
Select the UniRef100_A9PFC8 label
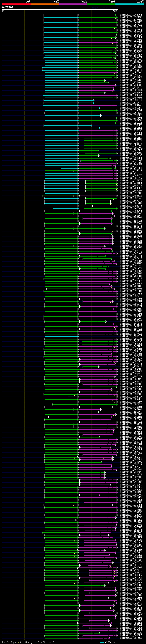click(131, 30)
